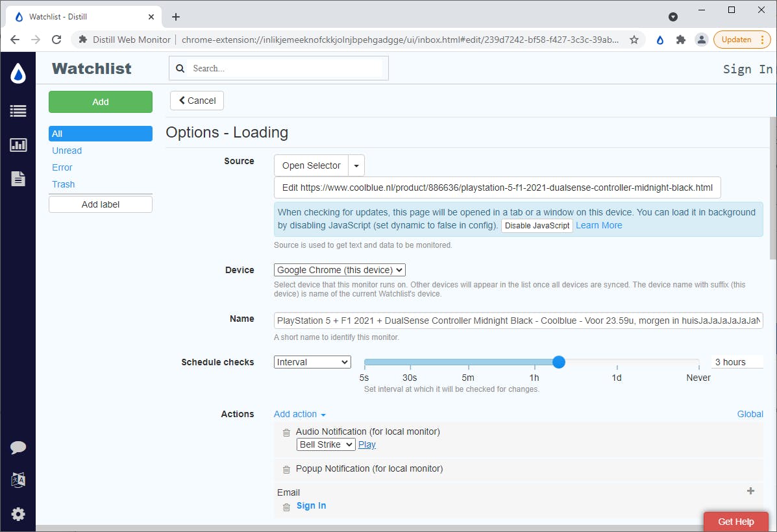
Task: Open the settings gear in sidebar
Action: [18, 514]
